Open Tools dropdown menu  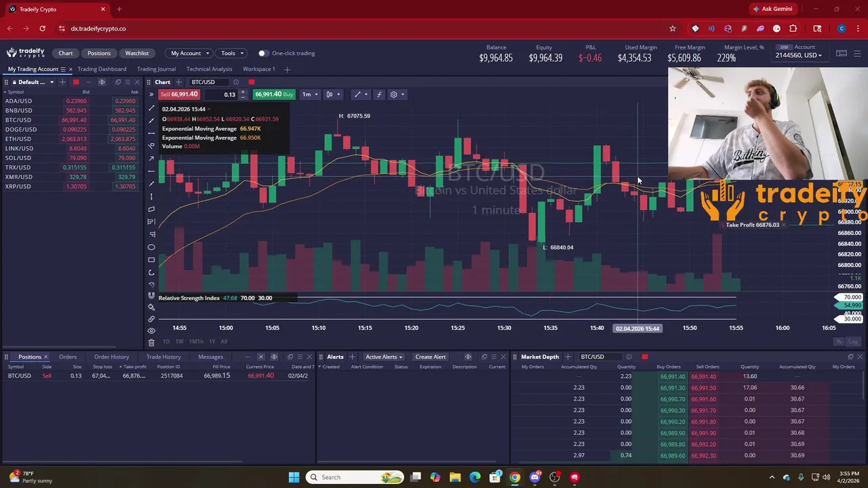click(231, 53)
